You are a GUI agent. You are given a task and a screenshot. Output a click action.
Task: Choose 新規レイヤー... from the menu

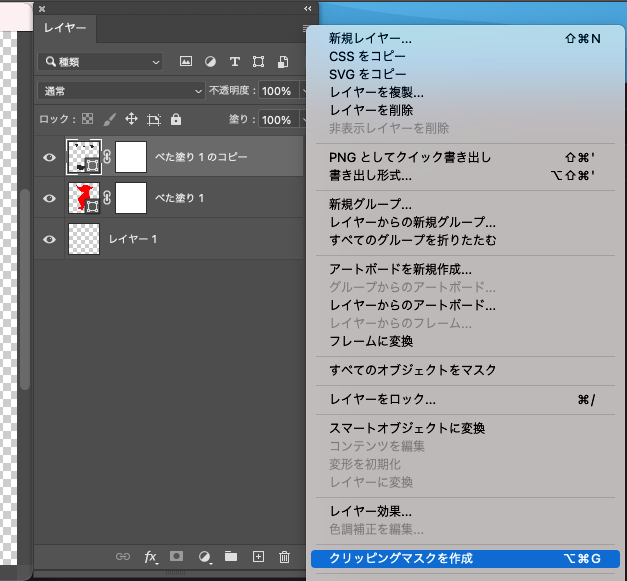(370, 38)
